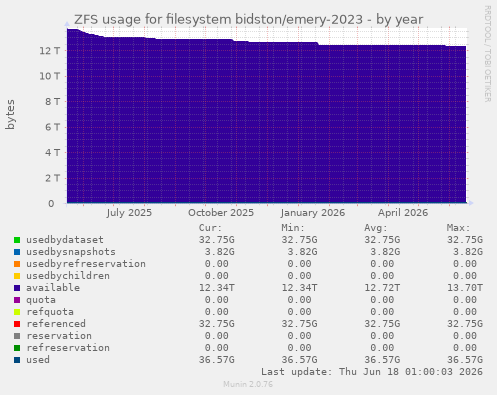The height and width of the screenshot is (395, 497).
Task: Click the 'available' legend label
Action: [53, 288]
